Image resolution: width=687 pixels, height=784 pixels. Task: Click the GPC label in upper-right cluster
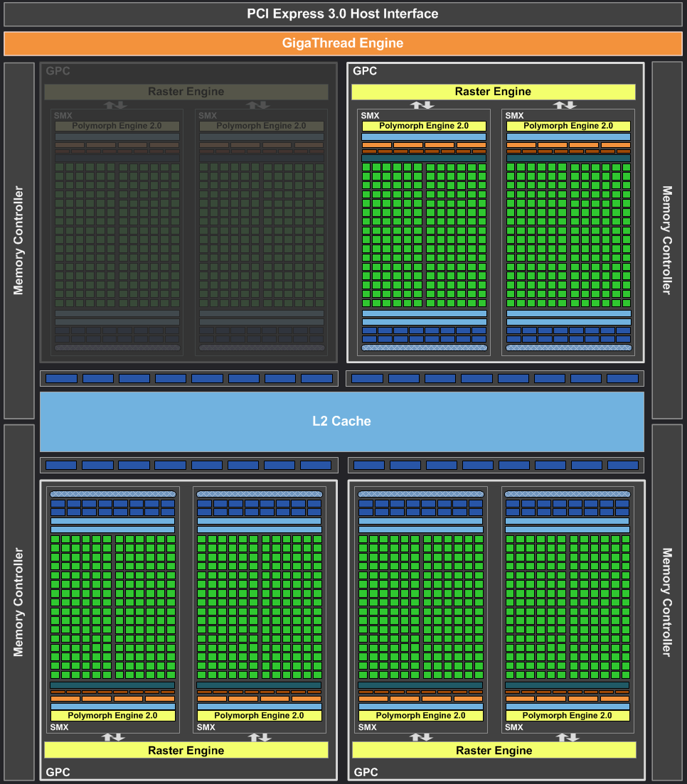click(x=365, y=71)
